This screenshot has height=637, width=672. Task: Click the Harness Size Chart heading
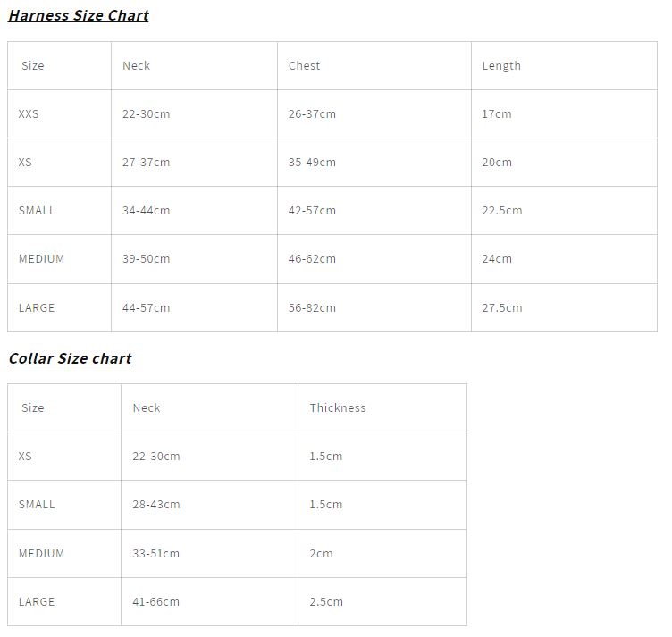tap(79, 15)
